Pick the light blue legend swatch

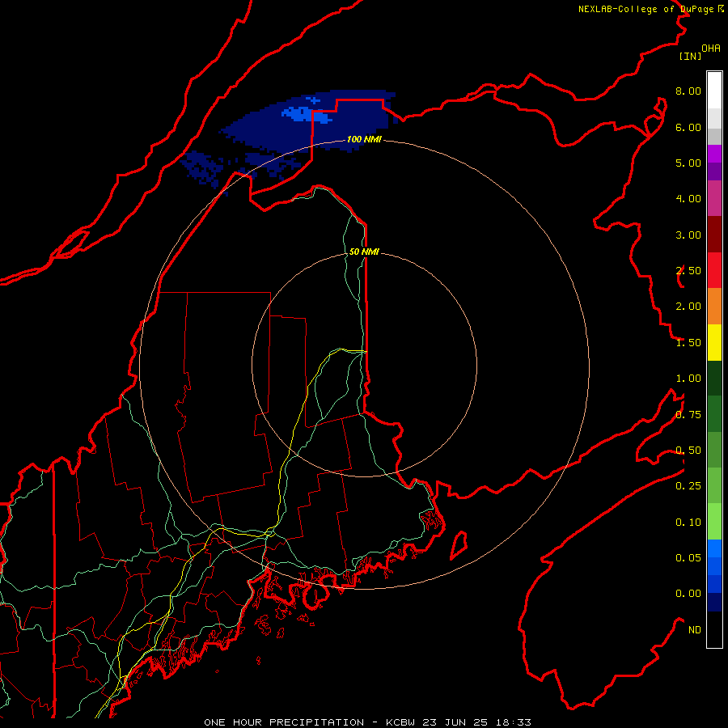714,548
